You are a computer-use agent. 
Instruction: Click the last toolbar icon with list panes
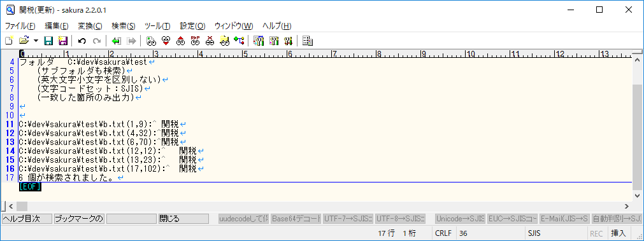coord(308,41)
